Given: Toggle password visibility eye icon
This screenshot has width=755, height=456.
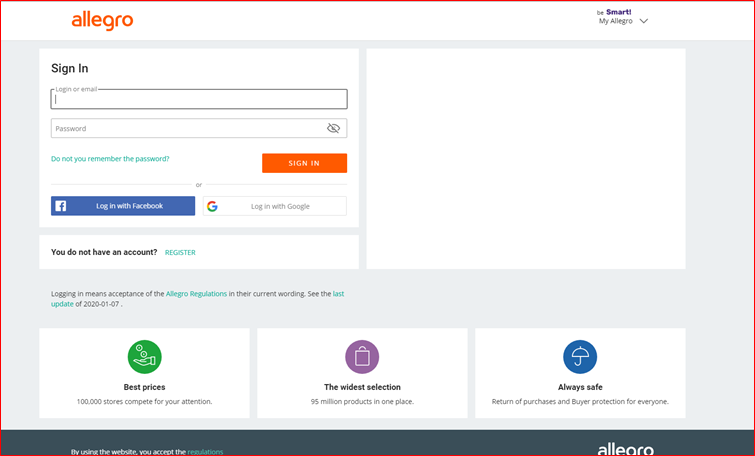Looking at the screenshot, I should (x=333, y=128).
